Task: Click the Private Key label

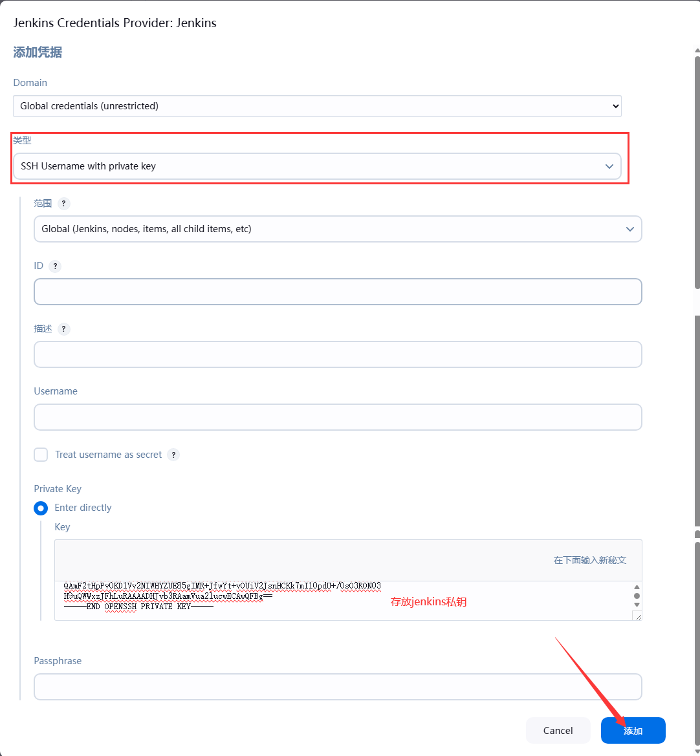Action: (58, 489)
